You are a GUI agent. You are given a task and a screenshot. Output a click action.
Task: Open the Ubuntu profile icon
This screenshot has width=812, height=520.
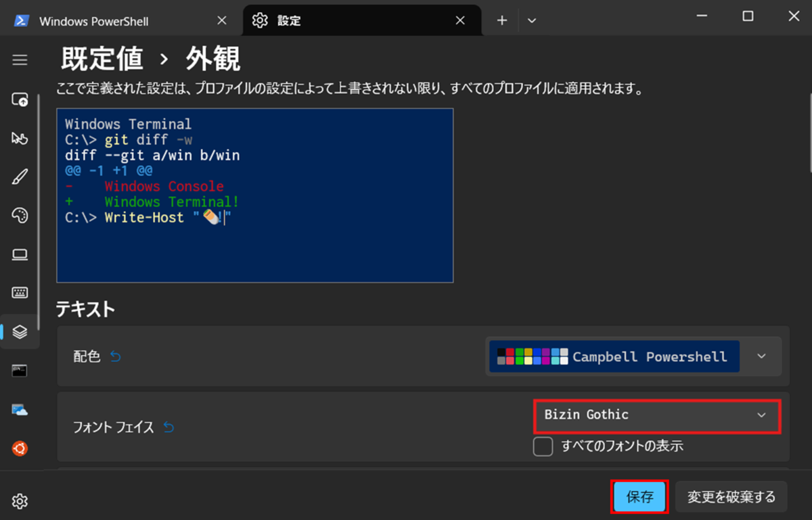(x=20, y=448)
